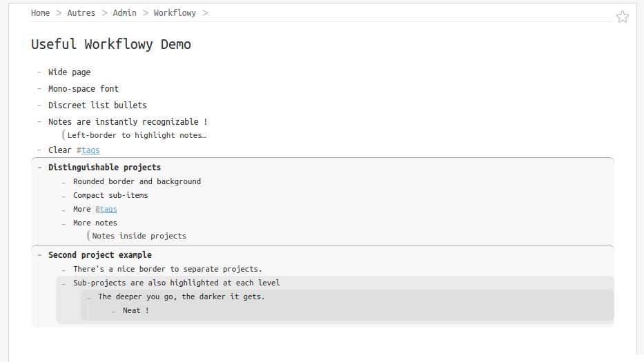Click the bullet for Discreet list bullets

pyautogui.click(x=39, y=105)
